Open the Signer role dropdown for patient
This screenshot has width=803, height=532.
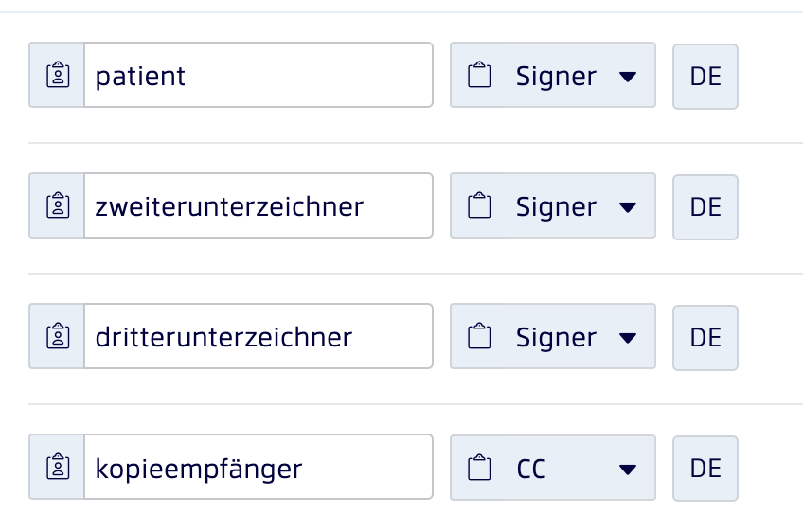(553, 75)
